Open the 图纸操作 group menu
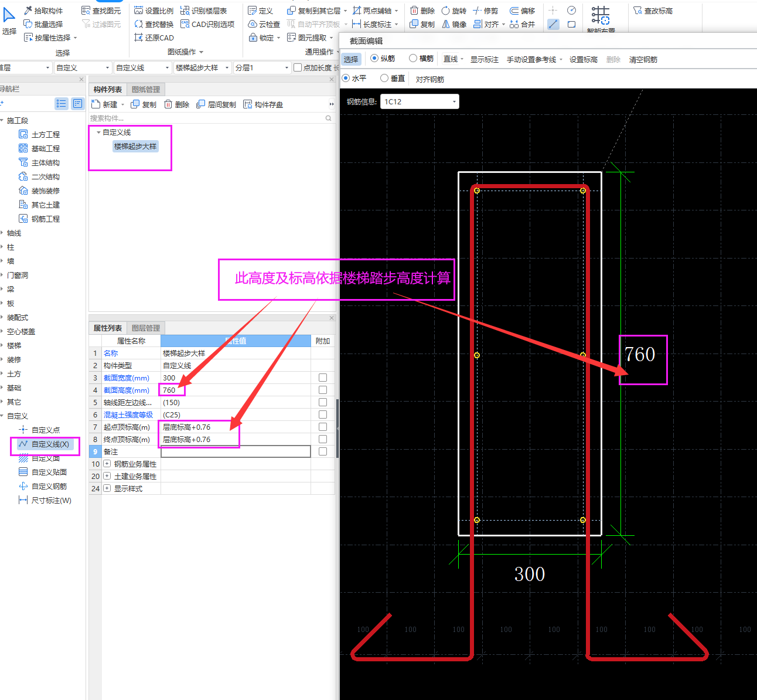The height and width of the screenshot is (700, 757). pyautogui.click(x=185, y=52)
